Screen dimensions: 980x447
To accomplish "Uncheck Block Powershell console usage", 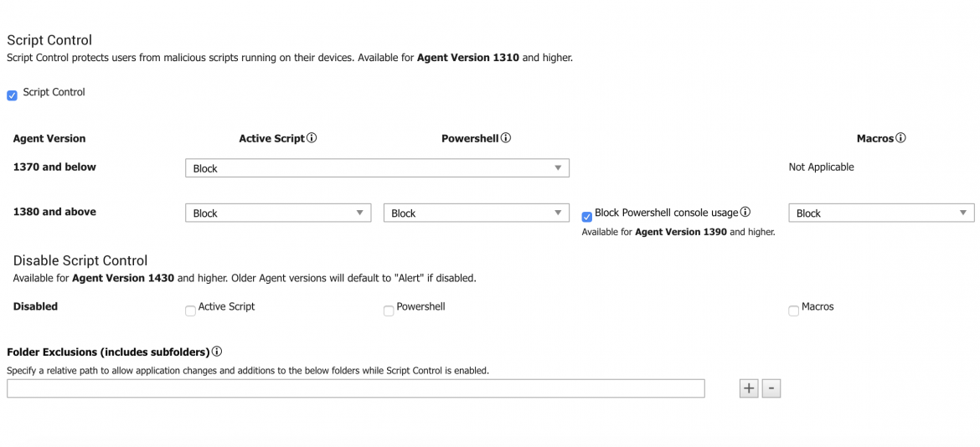I will (x=587, y=217).
